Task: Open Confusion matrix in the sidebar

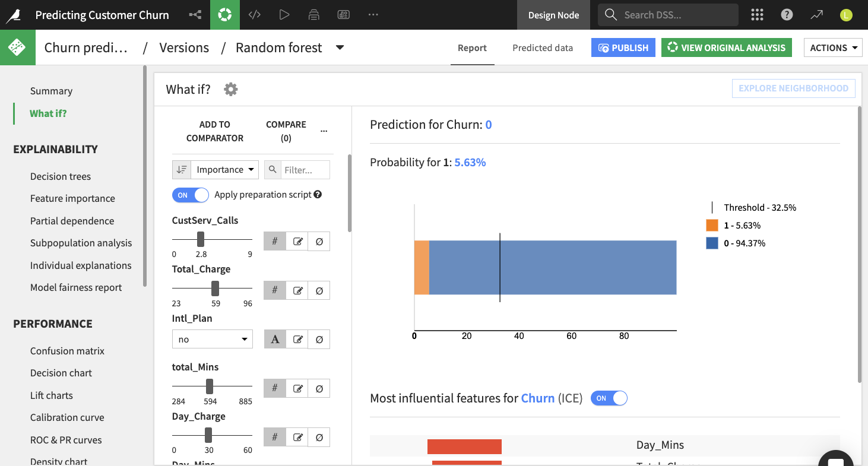Action: pyautogui.click(x=67, y=351)
